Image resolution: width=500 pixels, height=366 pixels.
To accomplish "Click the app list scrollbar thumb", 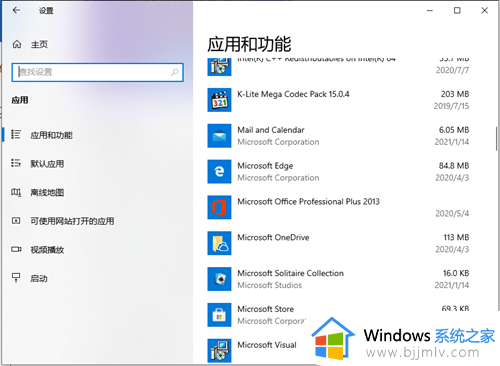I will pyautogui.click(x=496, y=138).
